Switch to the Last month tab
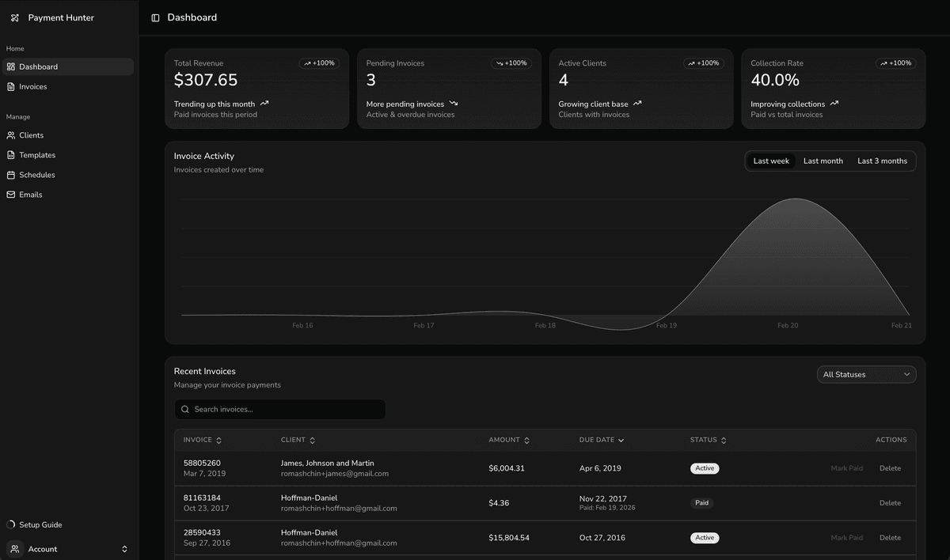 pos(823,161)
